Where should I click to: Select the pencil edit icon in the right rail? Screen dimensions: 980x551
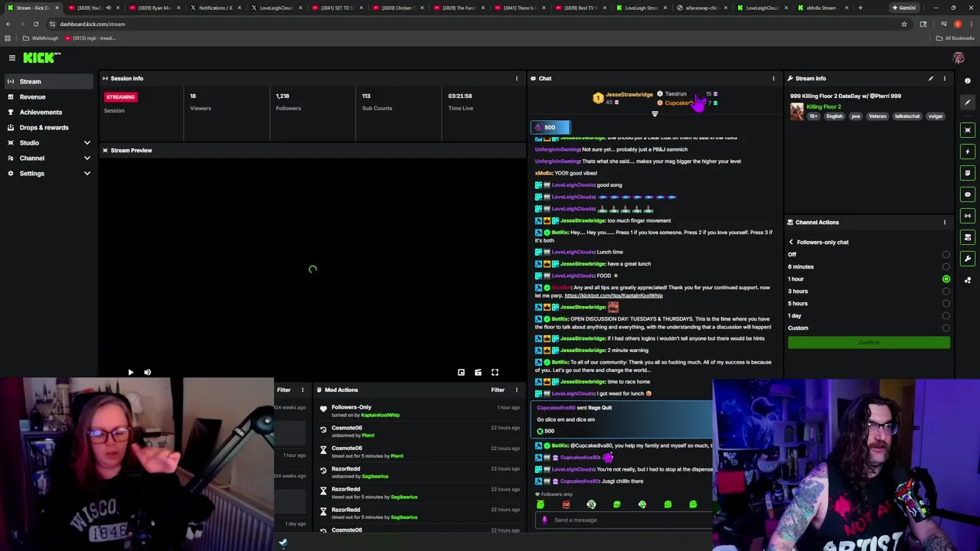[x=968, y=102]
